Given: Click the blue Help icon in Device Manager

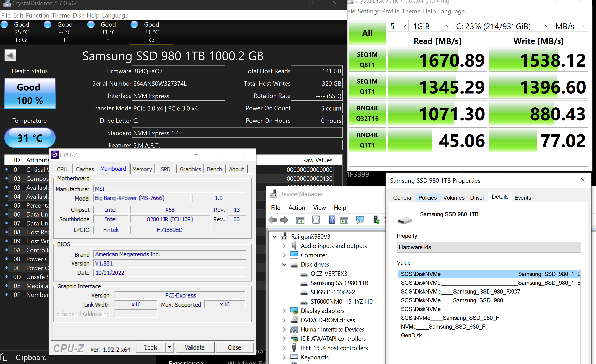Looking at the screenshot, I should tap(332, 220).
